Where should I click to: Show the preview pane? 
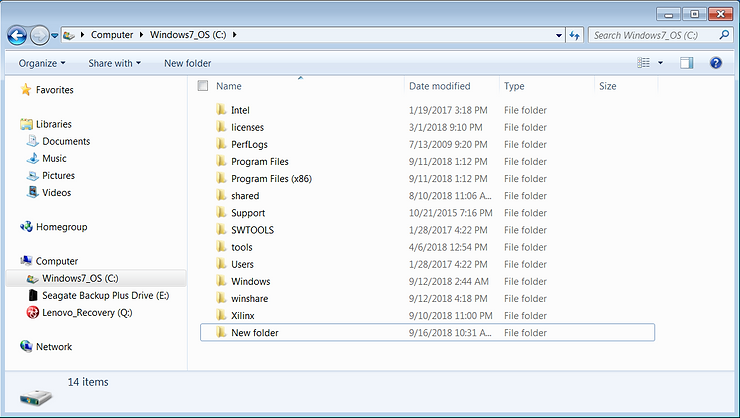click(687, 63)
